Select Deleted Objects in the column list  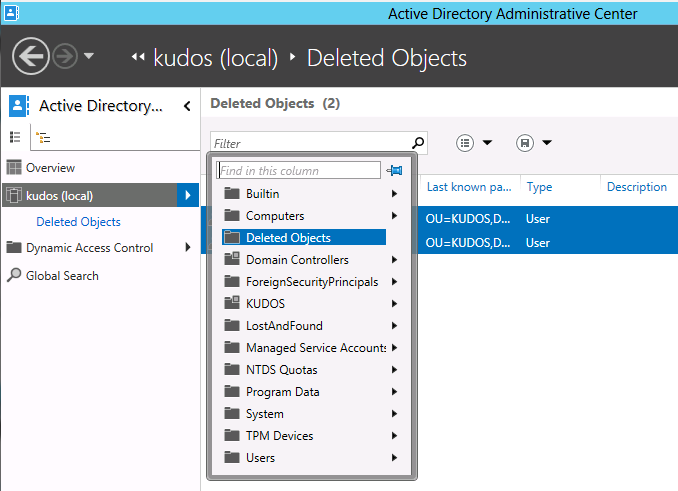pos(304,237)
